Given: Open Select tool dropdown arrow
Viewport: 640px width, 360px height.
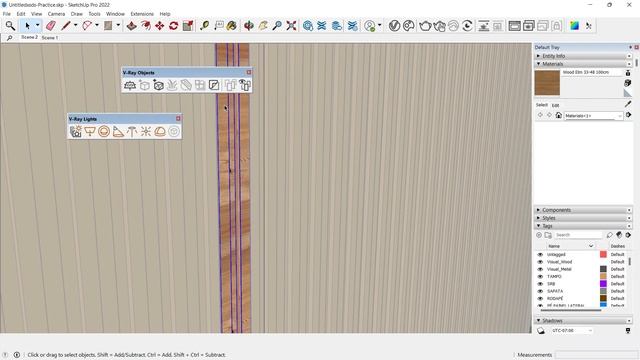Looking at the screenshot, I should tap(38, 25).
